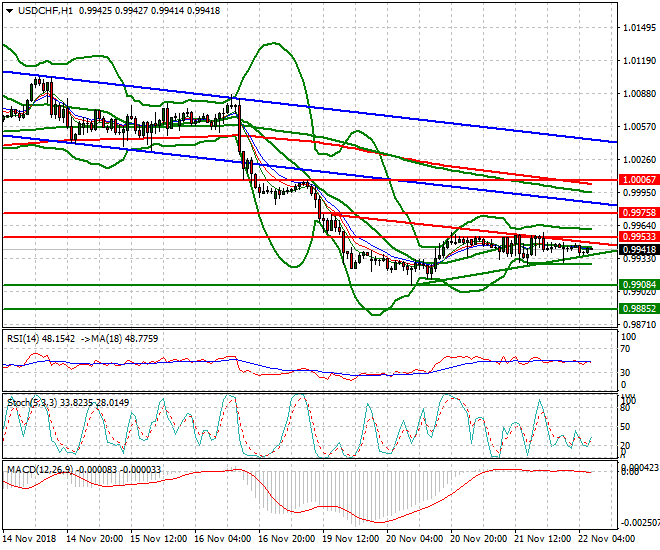Click the 16 Nov 20:00 time label

pos(287,539)
